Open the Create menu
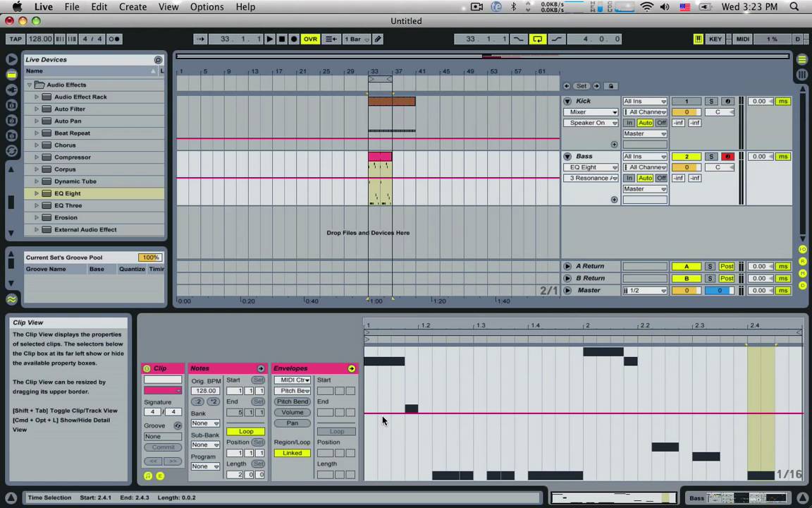Viewport: 812px width, 508px height. (x=133, y=7)
